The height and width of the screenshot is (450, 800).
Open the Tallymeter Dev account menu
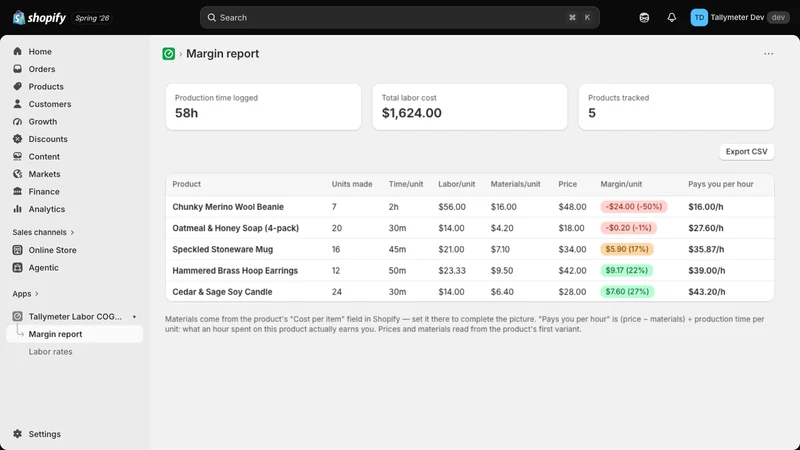pyautogui.click(x=740, y=17)
